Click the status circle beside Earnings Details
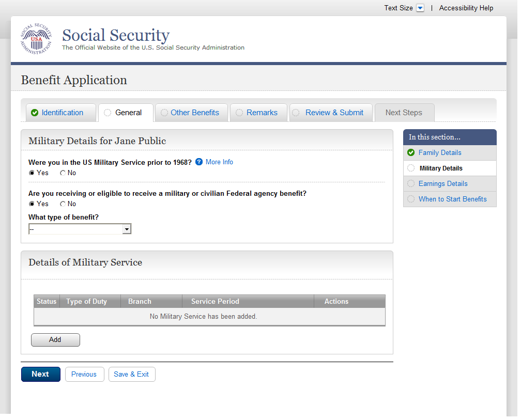This screenshot has width=521, height=420. (411, 184)
